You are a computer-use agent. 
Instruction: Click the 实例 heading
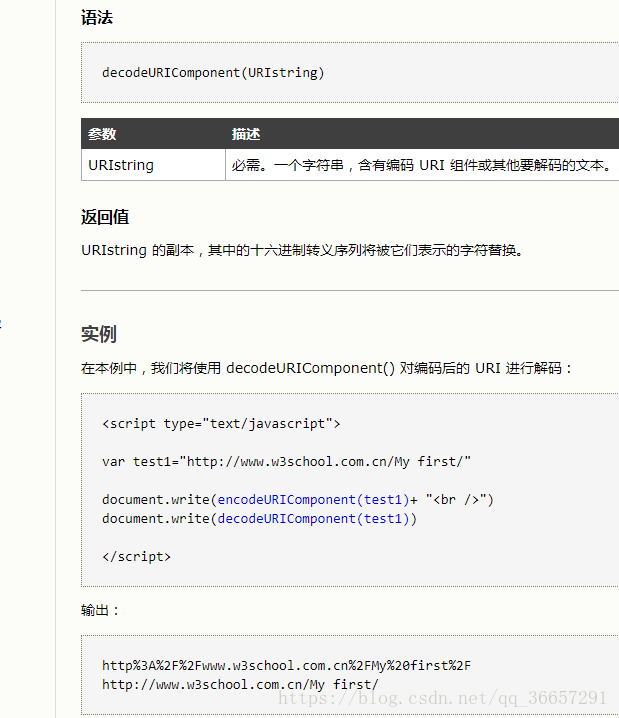[x=99, y=334]
